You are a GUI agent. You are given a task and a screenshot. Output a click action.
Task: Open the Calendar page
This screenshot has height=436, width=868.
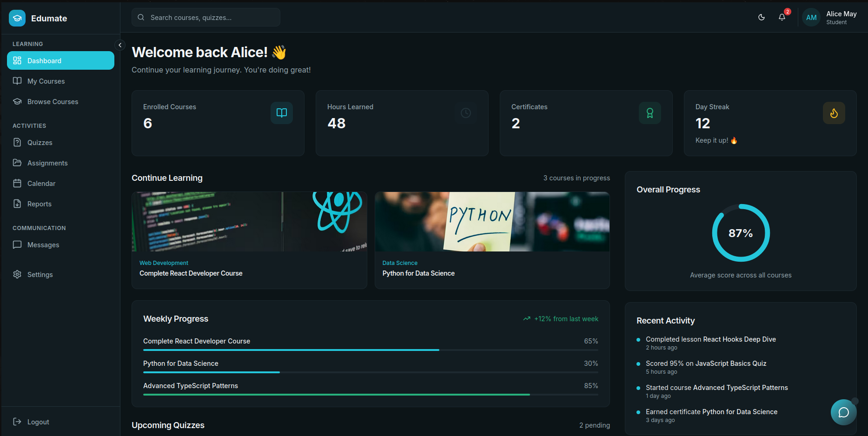coord(60,183)
